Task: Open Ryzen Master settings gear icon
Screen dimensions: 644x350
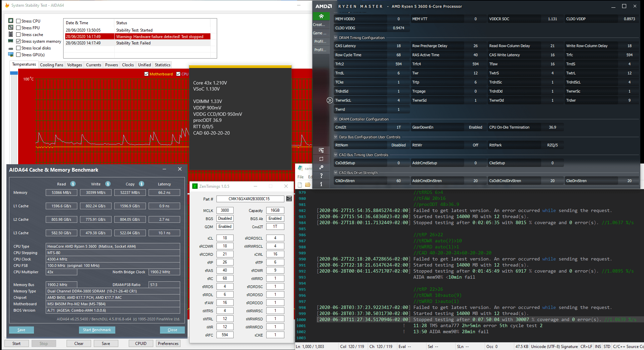Action: [321, 167]
